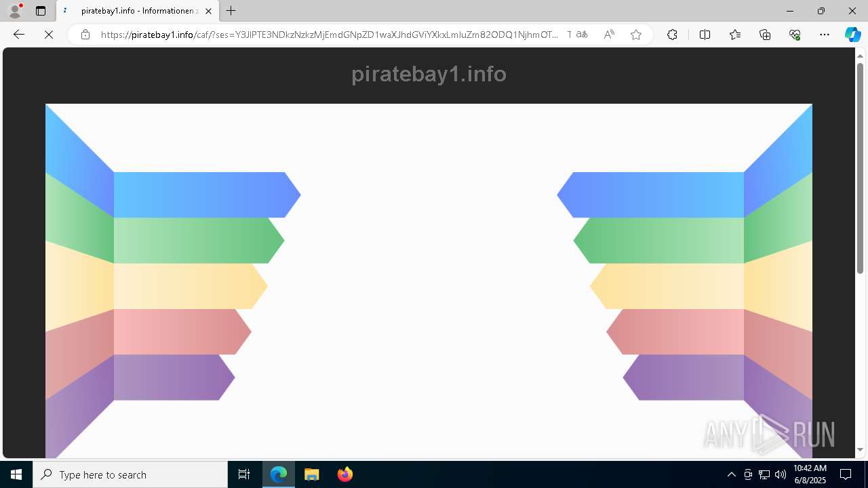The image size is (868, 488).
Task: Click the scrollbar up arrow
Action: (x=860, y=55)
